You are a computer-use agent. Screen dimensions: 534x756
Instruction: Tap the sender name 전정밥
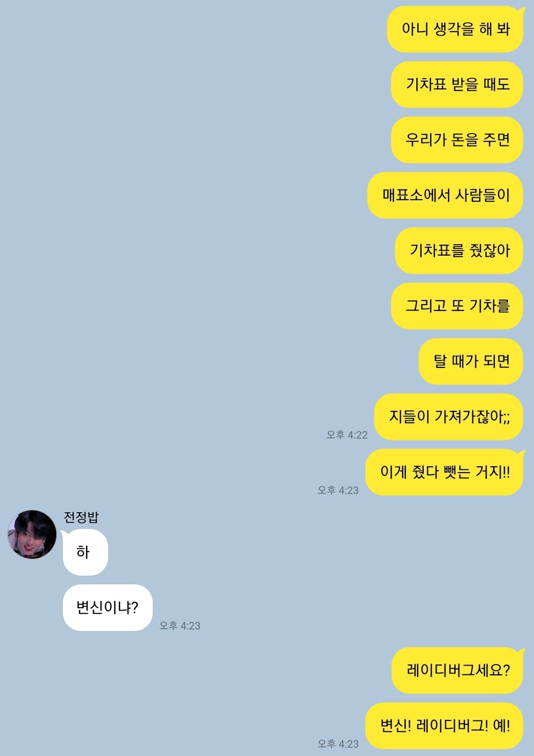[81, 517]
